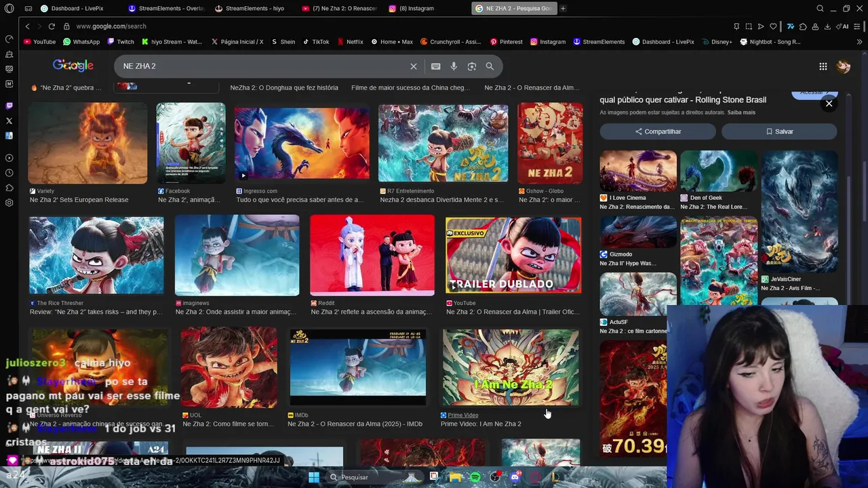Open Gizmodo related image
This screenshot has height=488, width=868.
pos(638,233)
